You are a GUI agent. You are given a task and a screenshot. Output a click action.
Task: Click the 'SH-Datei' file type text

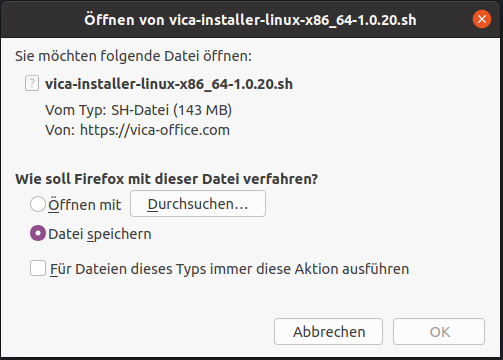(140, 110)
